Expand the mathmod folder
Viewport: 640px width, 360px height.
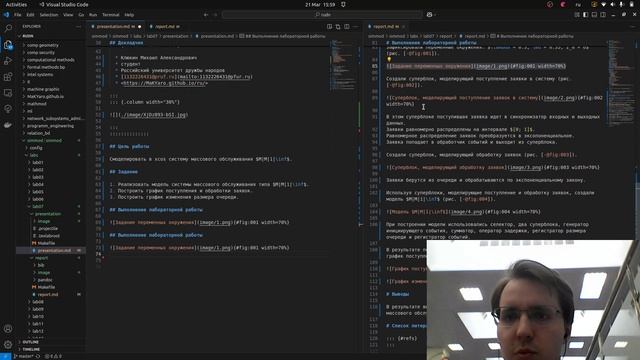(37, 104)
